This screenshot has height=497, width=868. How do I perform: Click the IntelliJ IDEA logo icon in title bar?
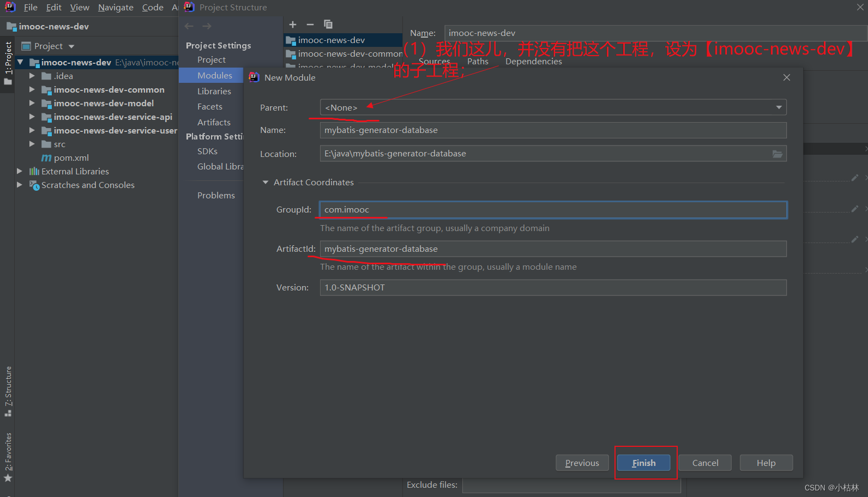pos(10,7)
